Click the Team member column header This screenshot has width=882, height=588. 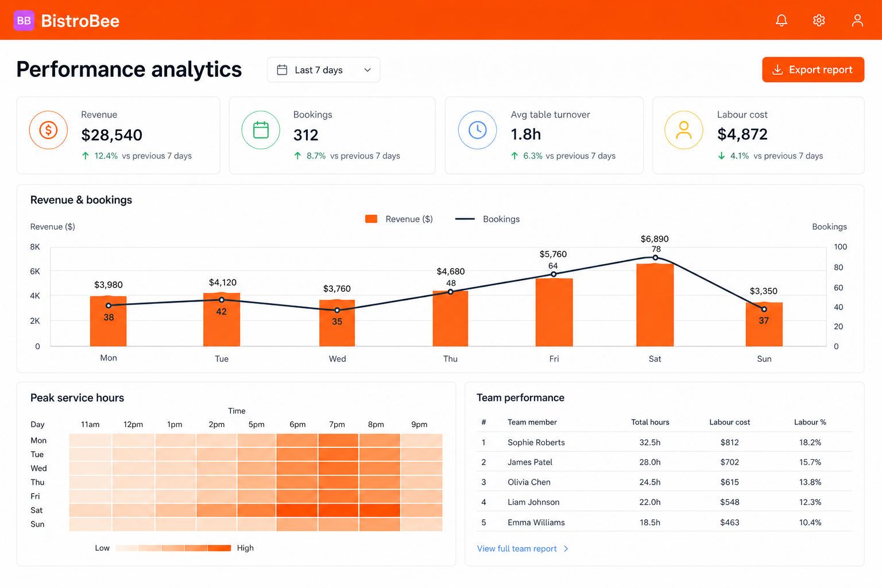[x=532, y=422]
